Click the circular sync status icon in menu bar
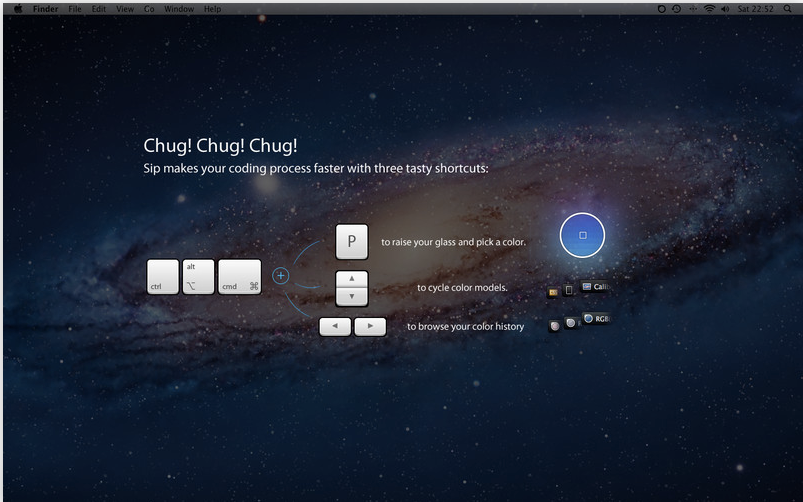Image resolution: width=803 pixels, height=502 pixels. [662, 9]
